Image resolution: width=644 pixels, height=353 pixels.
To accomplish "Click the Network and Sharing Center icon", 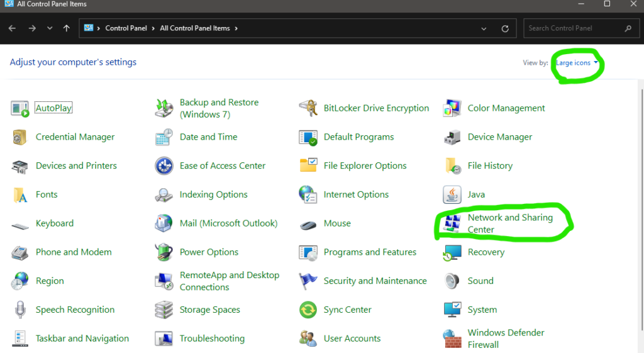I will pyautogui.click(x=452, y=223).
